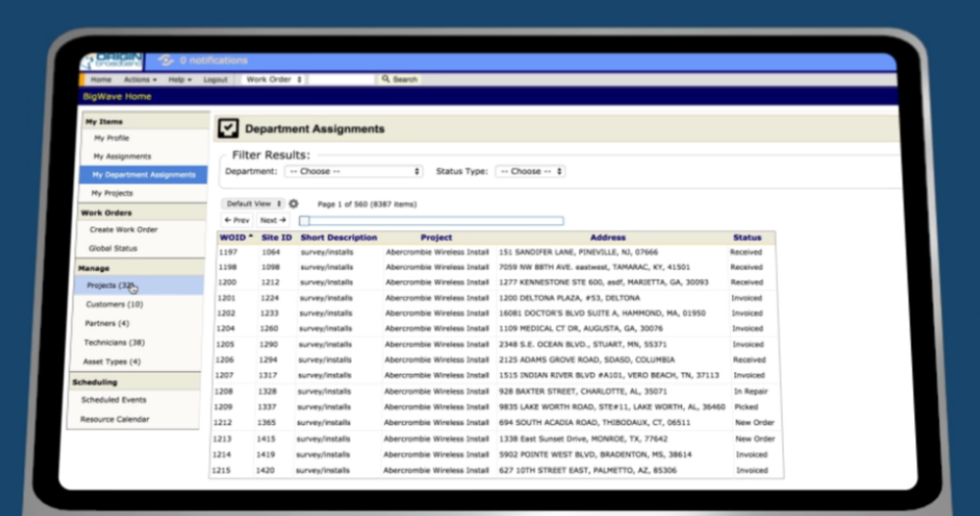The image size is (980, 516).
Task: Click address '5902 POINTE WEST BLVD, BRADENTON'
Action: (595, 454)
